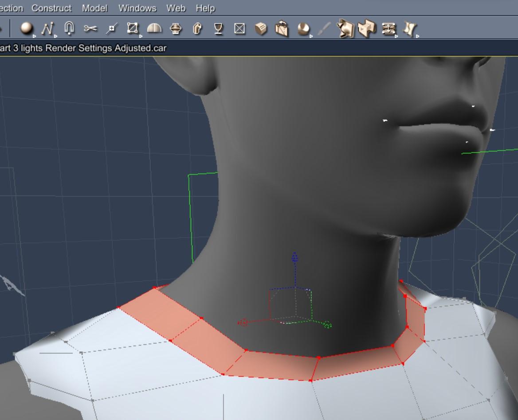Click the crossed-square empty polygon tool

(x=239, y=29)
